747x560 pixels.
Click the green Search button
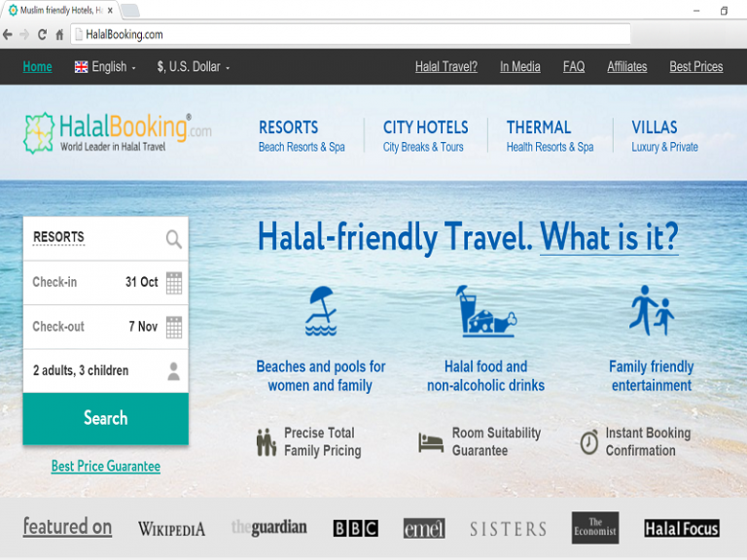click(106, 419)
